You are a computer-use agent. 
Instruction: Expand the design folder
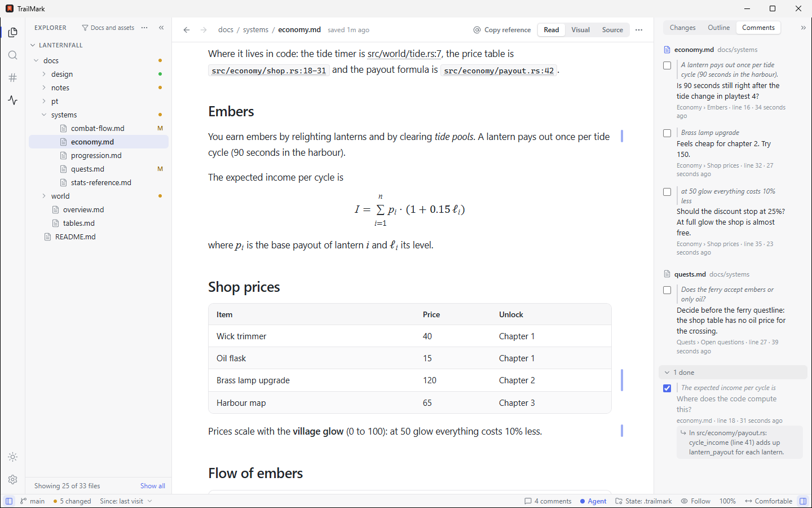point(44,74)
